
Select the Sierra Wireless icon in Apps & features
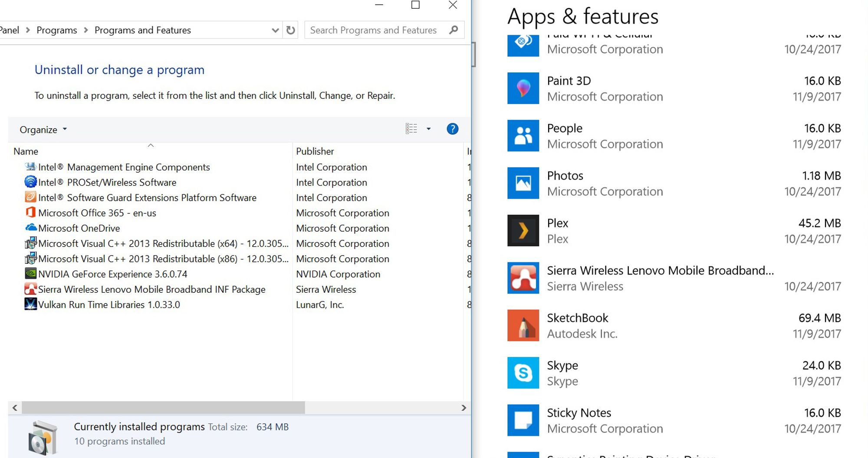pos(523,278)
